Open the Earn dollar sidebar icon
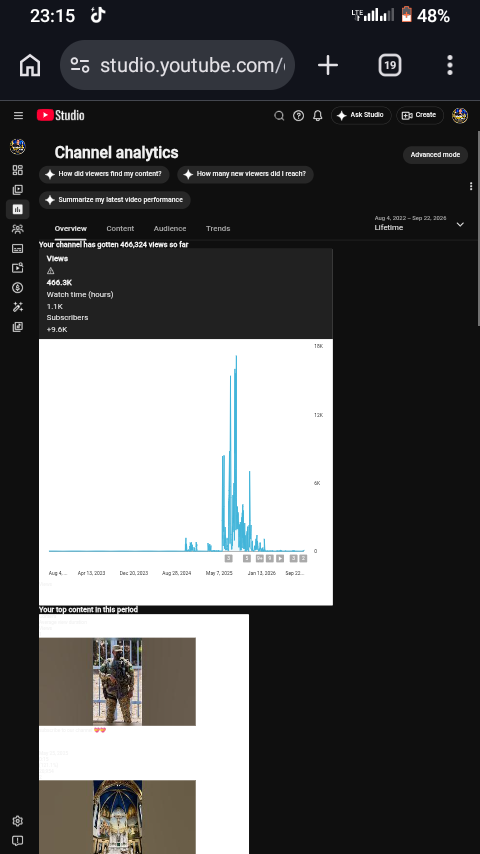This screenshot has height=854, width=480. point(17,288)
